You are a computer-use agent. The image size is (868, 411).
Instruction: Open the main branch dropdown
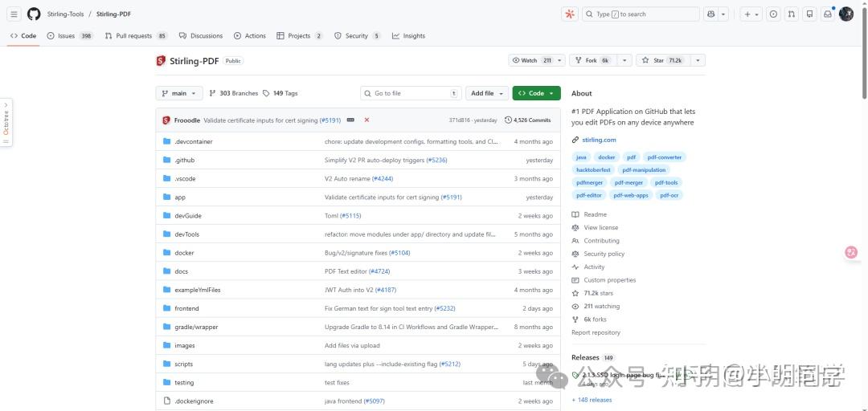[178, 93]
